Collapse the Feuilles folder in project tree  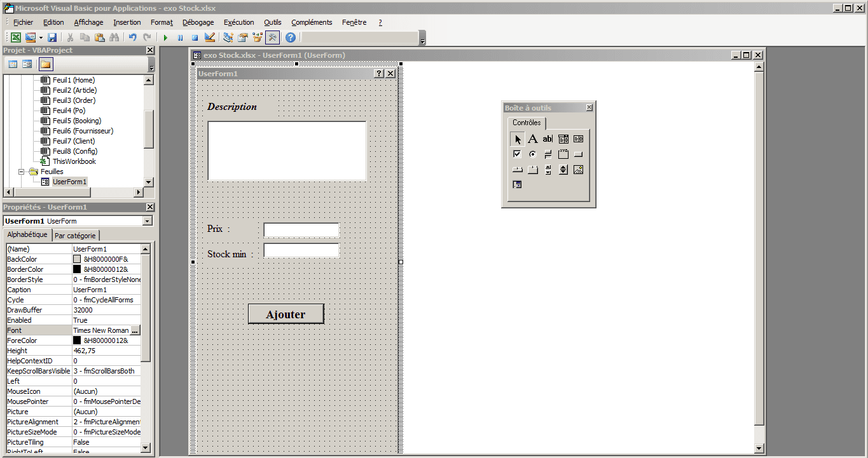tap(22, 172)
